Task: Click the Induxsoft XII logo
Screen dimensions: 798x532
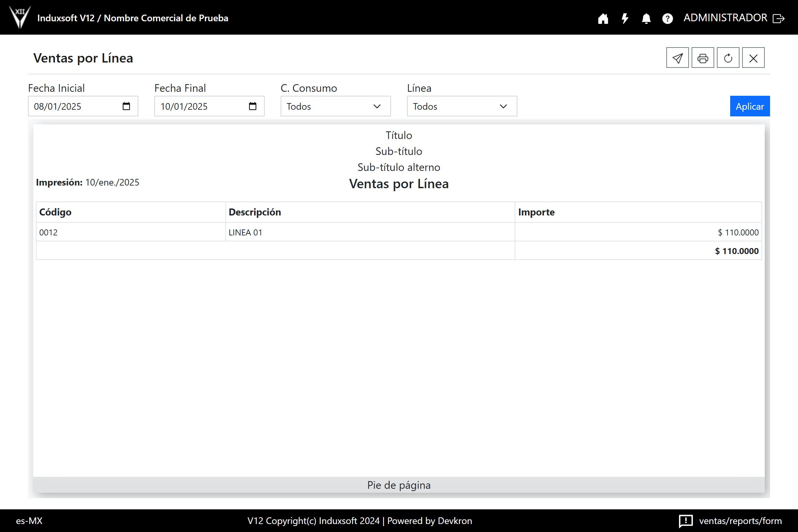Action: click(x=20, y=17)
